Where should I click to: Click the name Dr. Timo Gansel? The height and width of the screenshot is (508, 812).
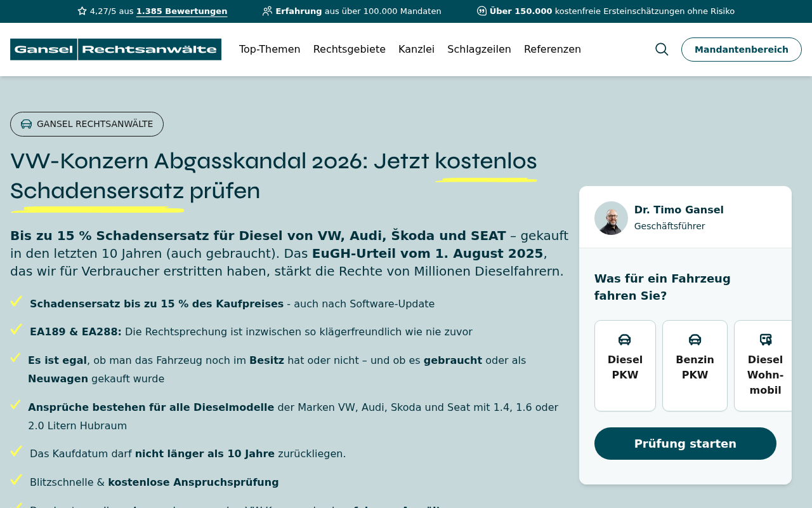tap(679, 210)
